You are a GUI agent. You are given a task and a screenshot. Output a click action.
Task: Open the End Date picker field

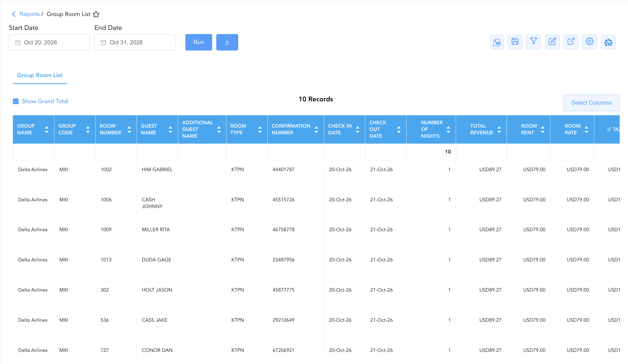coord(135,43)
